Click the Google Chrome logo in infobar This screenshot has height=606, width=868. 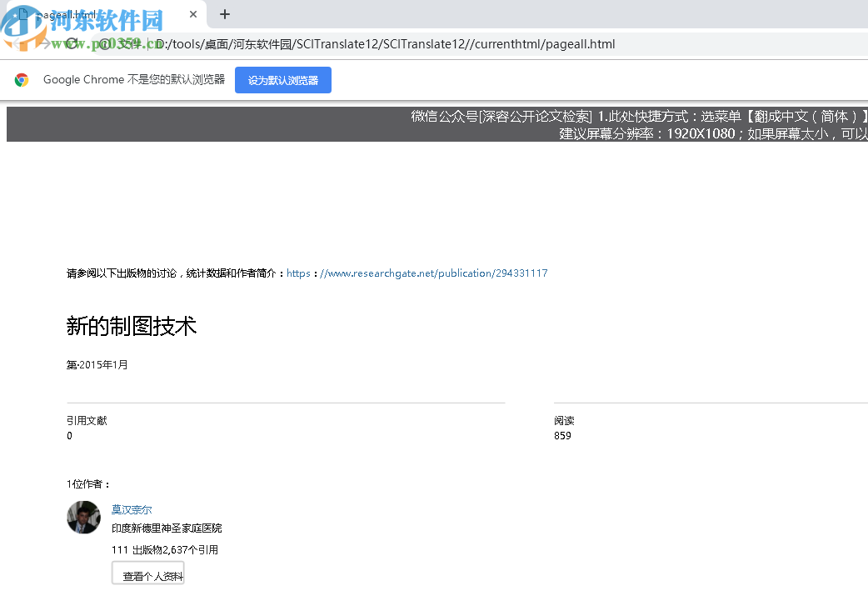click(x=22, y=80)
